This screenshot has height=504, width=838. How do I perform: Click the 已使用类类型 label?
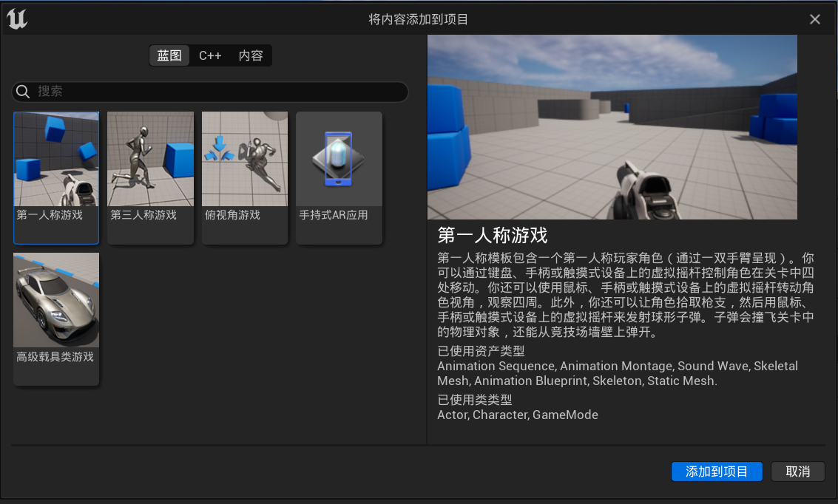click(x=475, y=400)
